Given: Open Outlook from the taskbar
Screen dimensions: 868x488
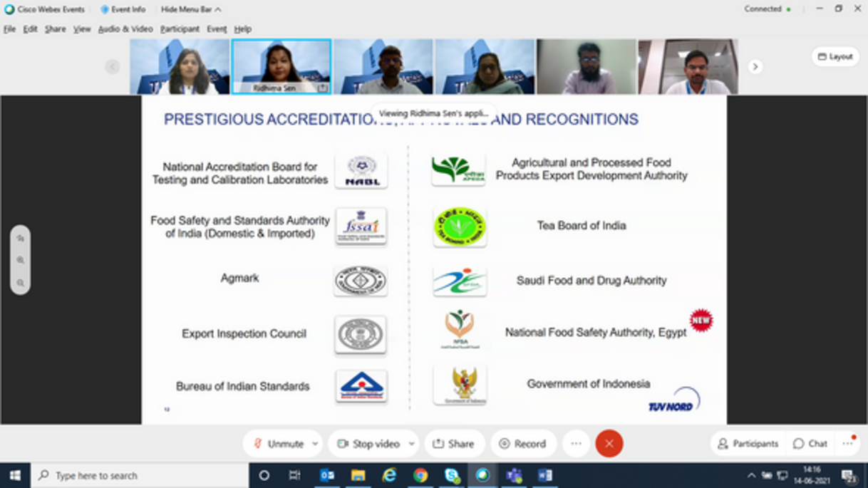Looking at the screenshot, I should tap(327, 475).
